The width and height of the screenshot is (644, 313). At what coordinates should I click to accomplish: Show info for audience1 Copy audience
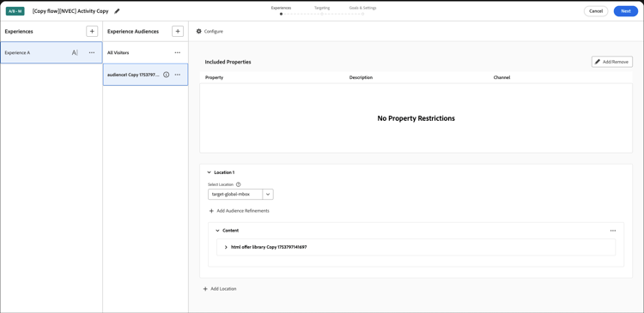[x=167, y=75]
